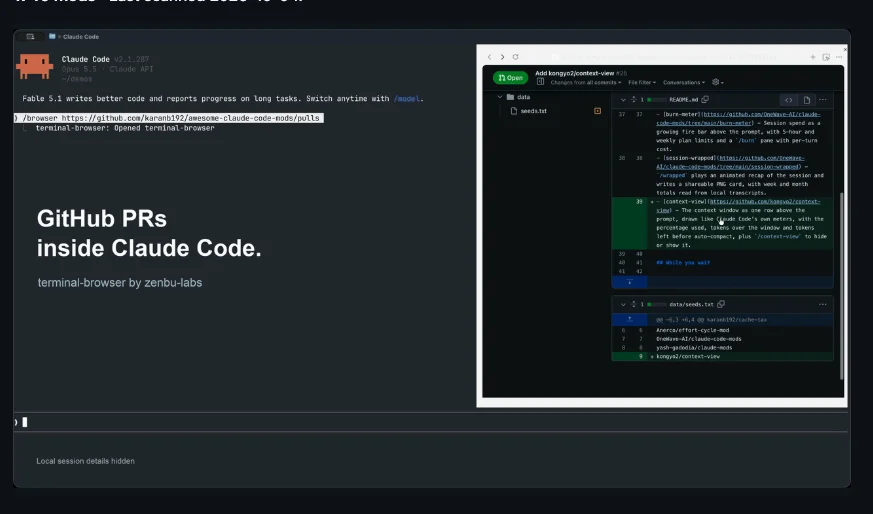The height and width of the screenshot is (514, 873).
Task: Open a new browser tab with plus icon
Action: click(813, 57)
